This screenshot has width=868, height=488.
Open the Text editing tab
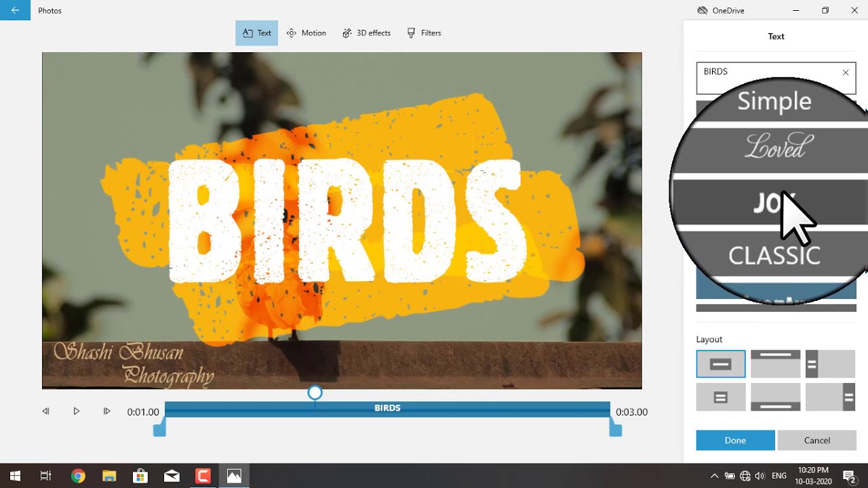tap(256, 33)
